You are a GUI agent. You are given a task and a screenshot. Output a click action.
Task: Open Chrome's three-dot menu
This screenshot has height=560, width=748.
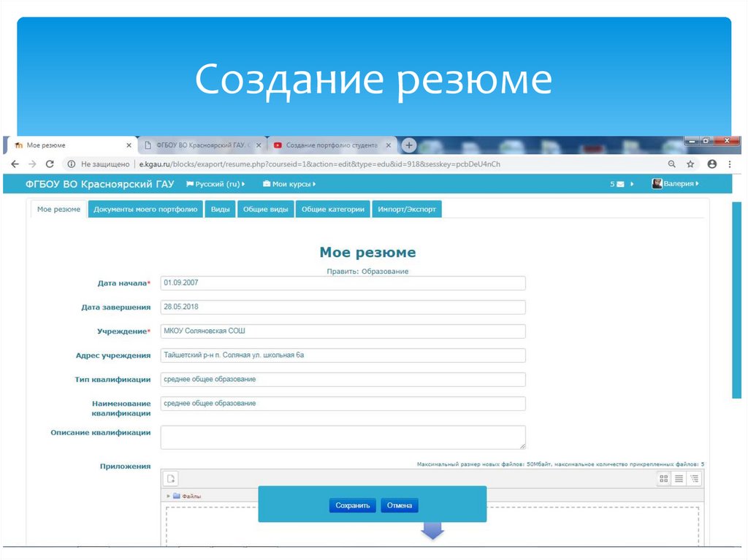tap(728, 164)
